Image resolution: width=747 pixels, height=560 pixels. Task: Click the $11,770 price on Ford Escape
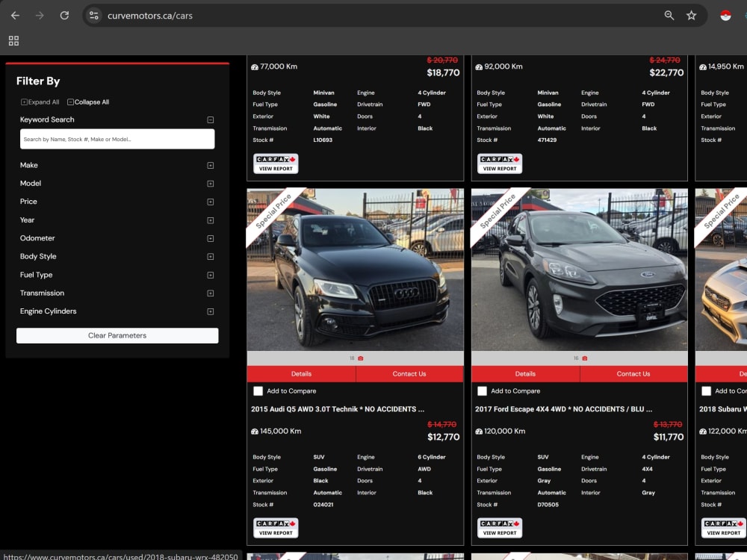tap(669, 437)
